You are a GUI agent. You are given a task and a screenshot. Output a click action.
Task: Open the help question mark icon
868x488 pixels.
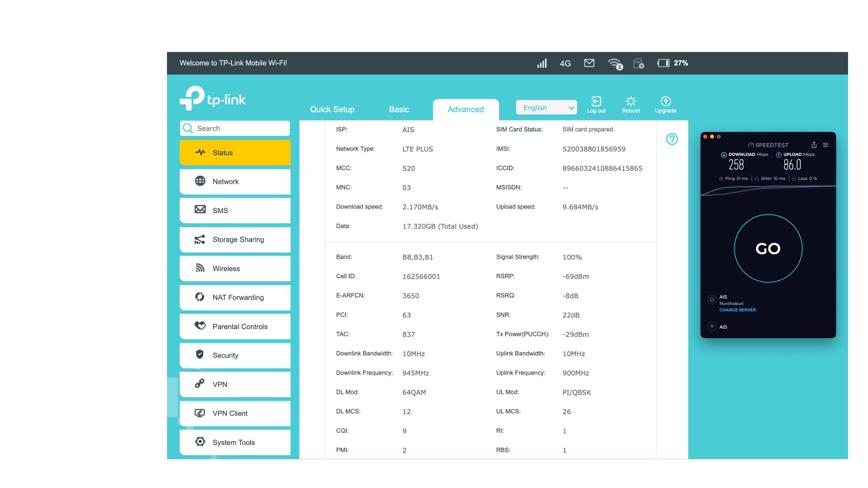click(x=672, y=139)
